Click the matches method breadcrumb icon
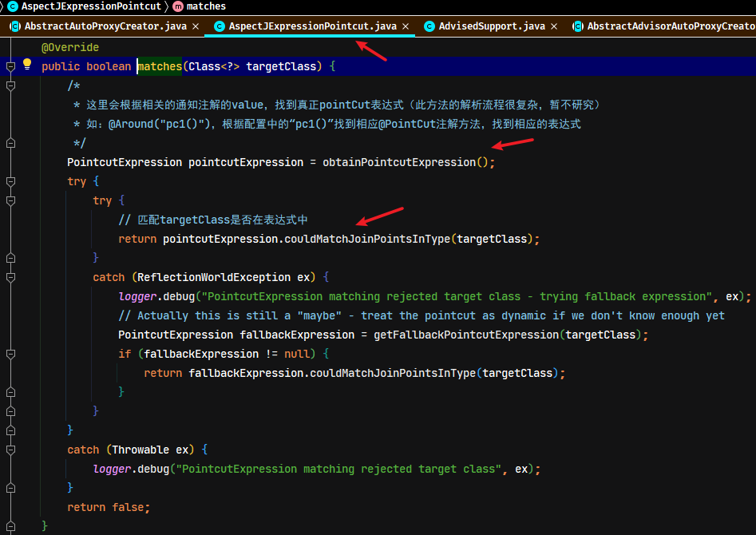Viewport: 756px width, 535px height. (x=178, y=6)
